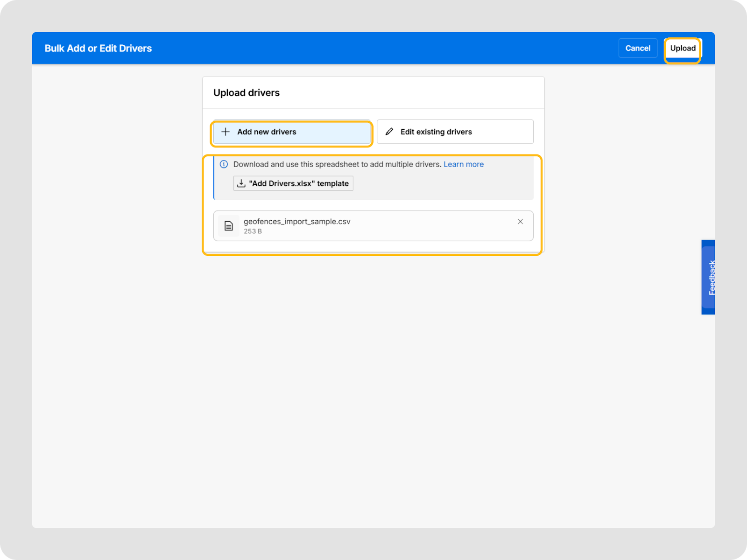747x560 pixels.
Task: Open the Feedback side tab
Action: (x=708, y=277)
